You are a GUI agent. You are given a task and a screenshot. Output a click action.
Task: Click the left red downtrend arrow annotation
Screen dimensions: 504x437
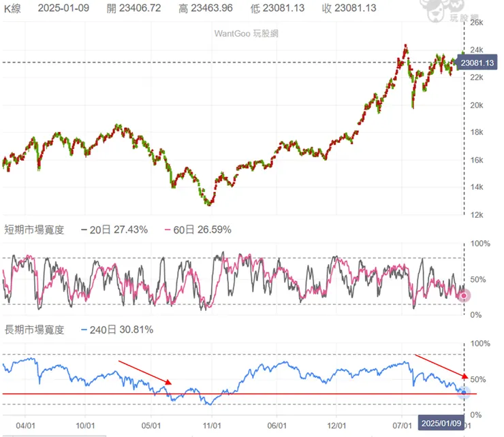[x=145, y=373]
